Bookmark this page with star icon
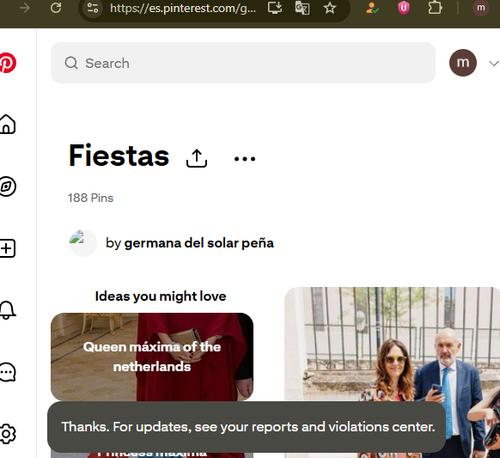This screenshot has width=500, height=458. [x=330, y=8]
